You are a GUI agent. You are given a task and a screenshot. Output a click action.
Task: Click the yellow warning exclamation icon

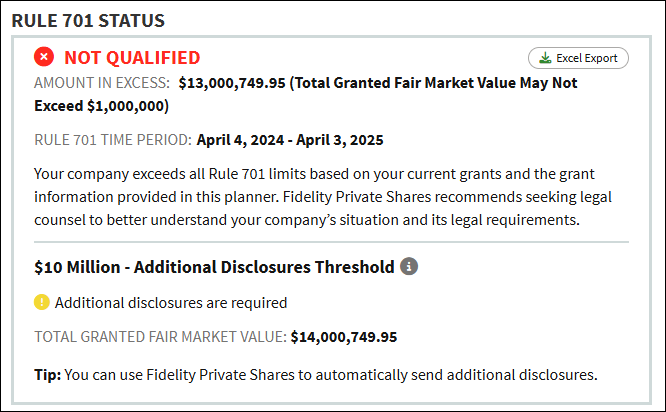(x=42, y=302)
